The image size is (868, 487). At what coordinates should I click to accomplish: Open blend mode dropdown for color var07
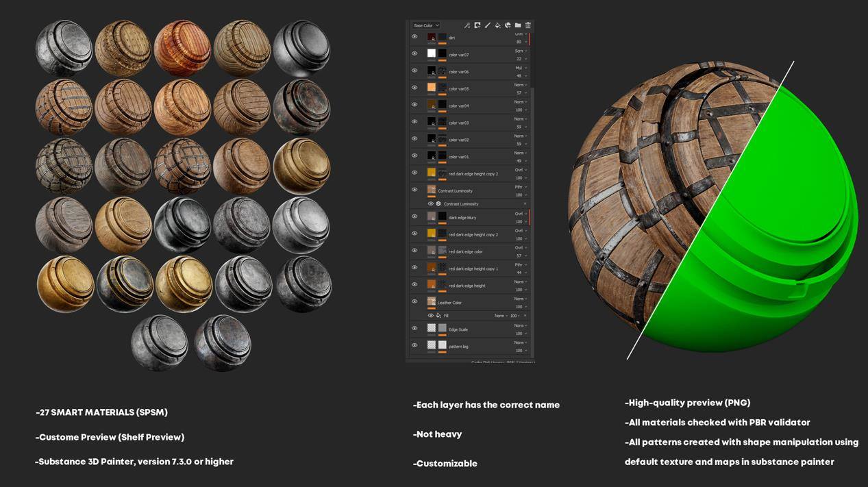click(x=520, y=51)
